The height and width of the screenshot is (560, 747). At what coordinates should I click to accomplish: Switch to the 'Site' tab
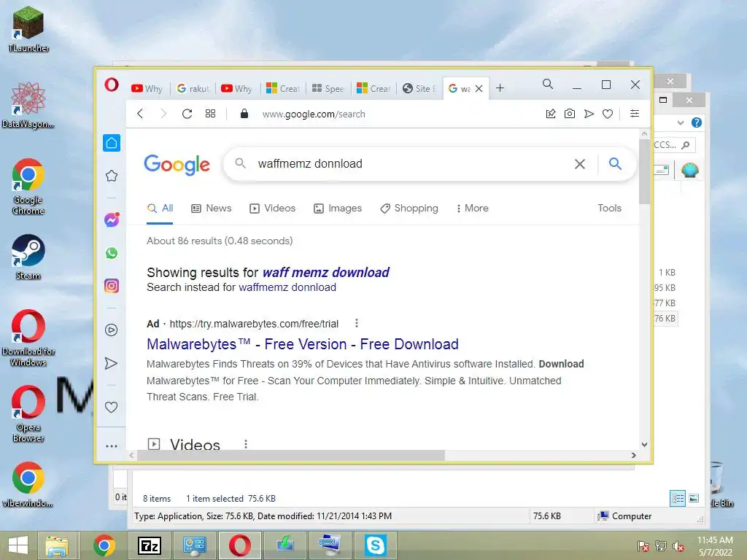coord(419,88)
